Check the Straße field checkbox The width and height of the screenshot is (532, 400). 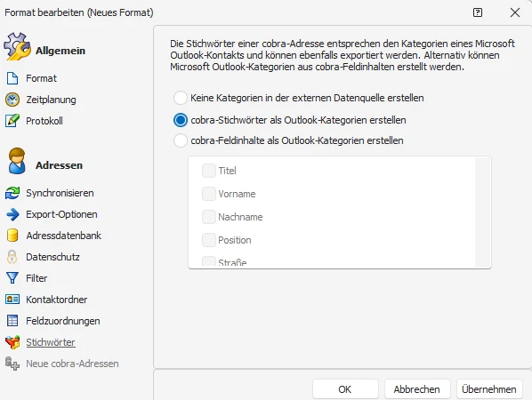click(x=209, y=261)
